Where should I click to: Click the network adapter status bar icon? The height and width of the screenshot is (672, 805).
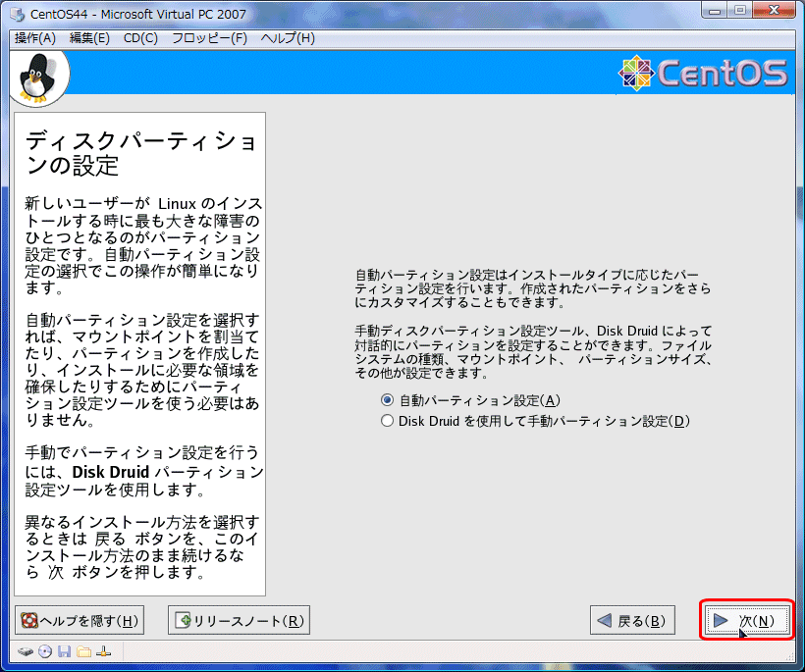tap(103, 652)
